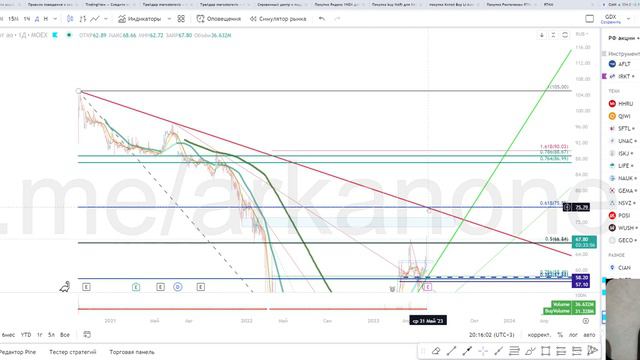Grab the favorites toolbar drag handle
The width and height of the screenshot is (640, 360).
pos(423,351)
